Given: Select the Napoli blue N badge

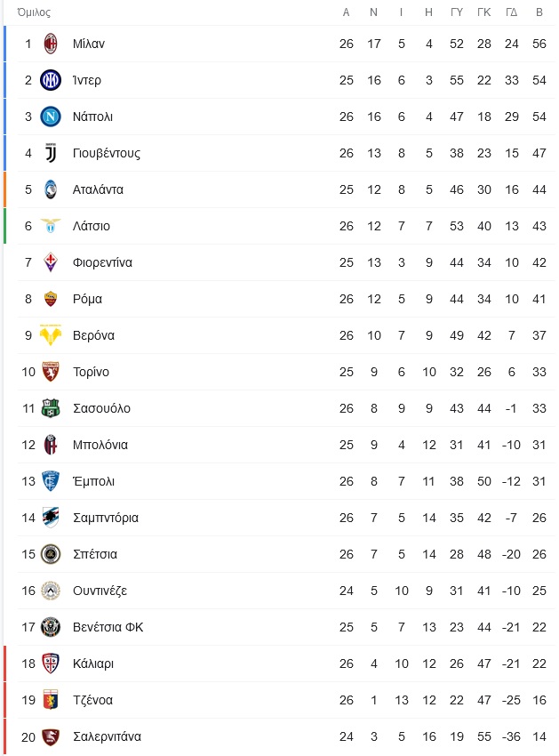Looking at the screenshot, I should (51, 117).
